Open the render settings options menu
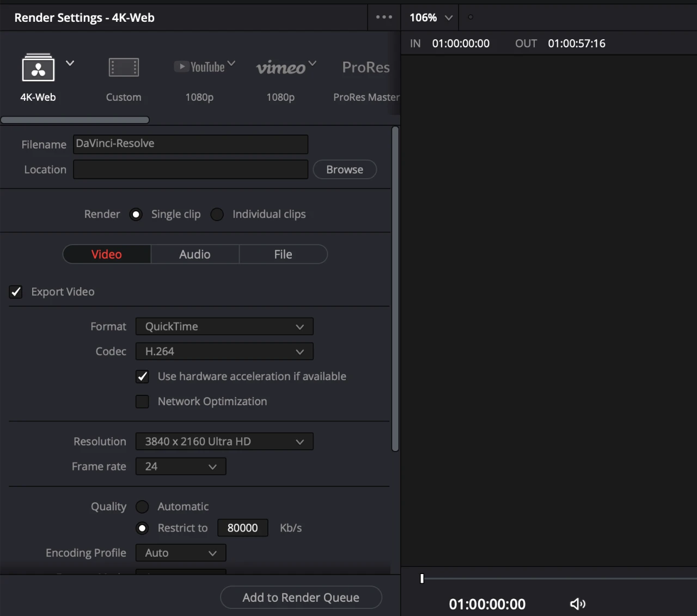The height and width of the screenshot is (616, 697). (x=384, y=17)
